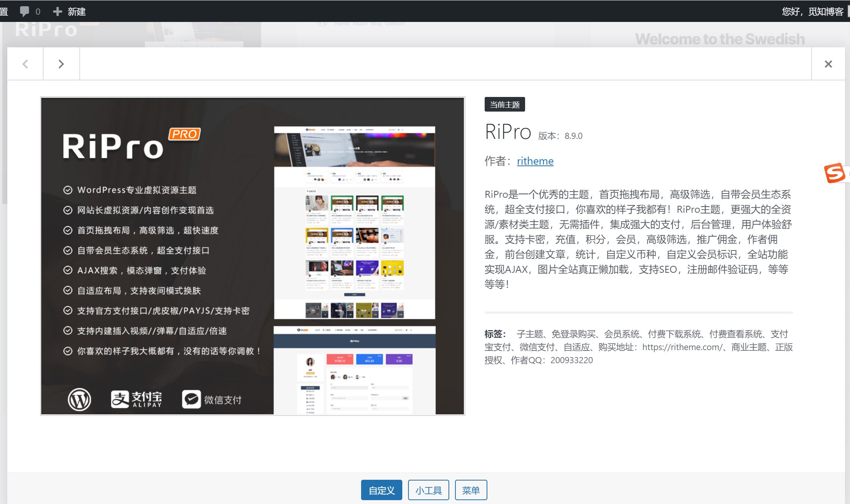This screenshot has height=504, width=850.
Task: Click the 自定义 button
Action: click(381, 490)
